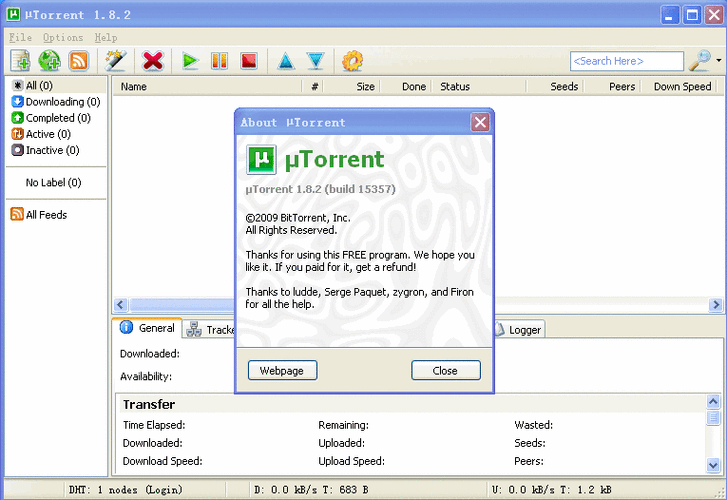Minimize the µTorrent main window
This screenshot has height=500, width=727.
[670, 15]
